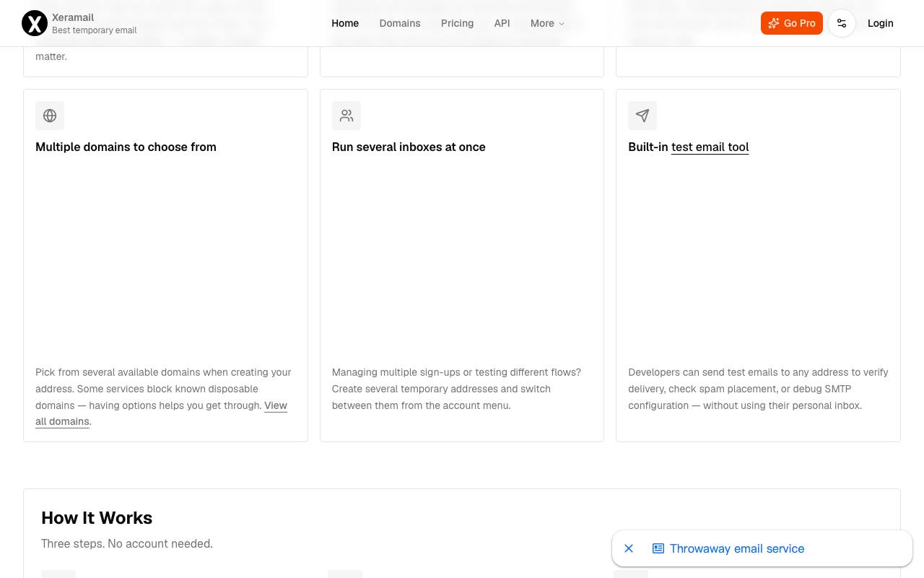Click the Go Pro button
Image resolution: width=924 pixels, height=578 pixels.
pyautogui.click(x=792, y=23)
